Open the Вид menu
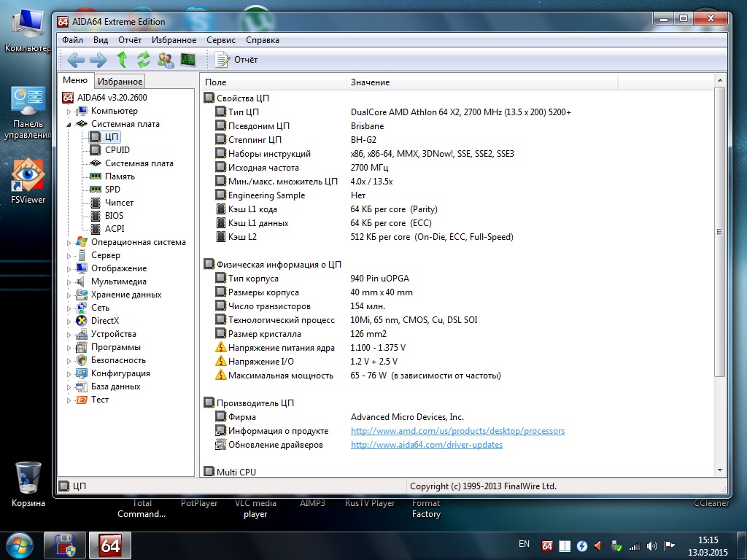 (x=101, y=40)
